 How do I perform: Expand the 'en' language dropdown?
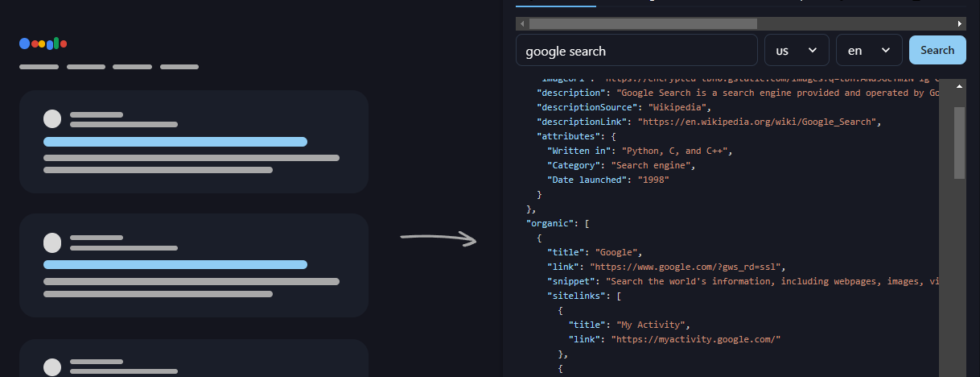point(869,50)
